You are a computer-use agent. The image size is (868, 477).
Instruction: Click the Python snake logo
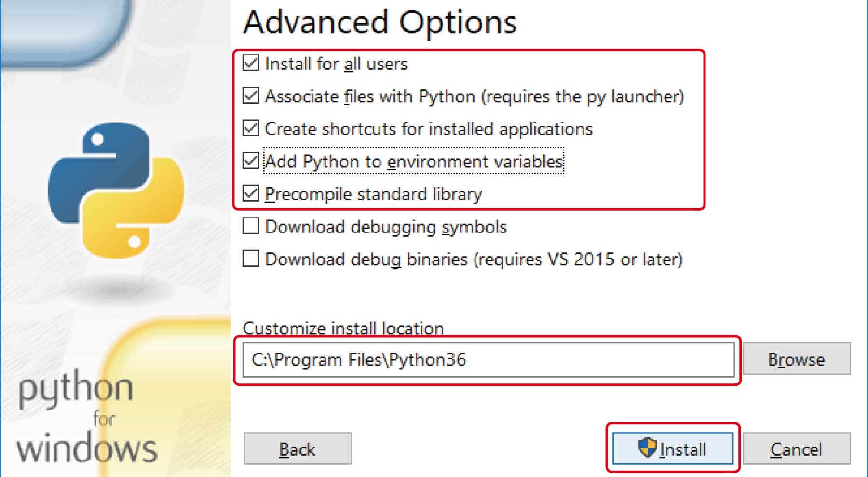pyautogui.click(x=116, y=191)
